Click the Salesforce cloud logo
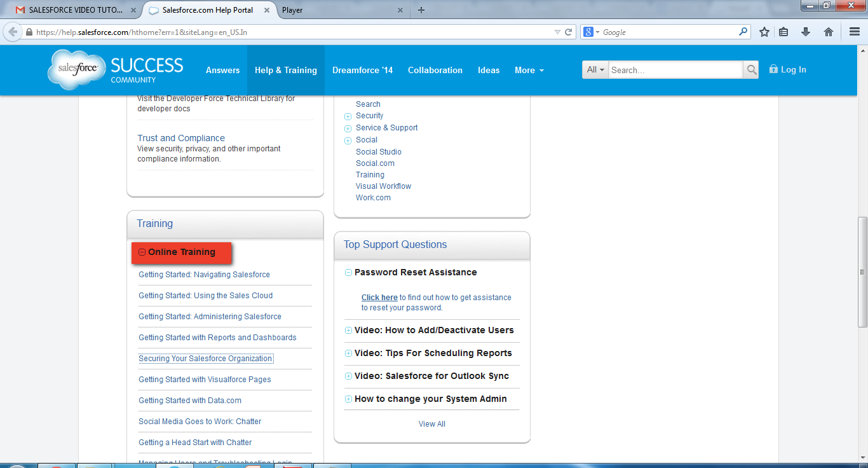Viewport: 868px width, 468px height. pyautogui.click(x=76, y=69)
